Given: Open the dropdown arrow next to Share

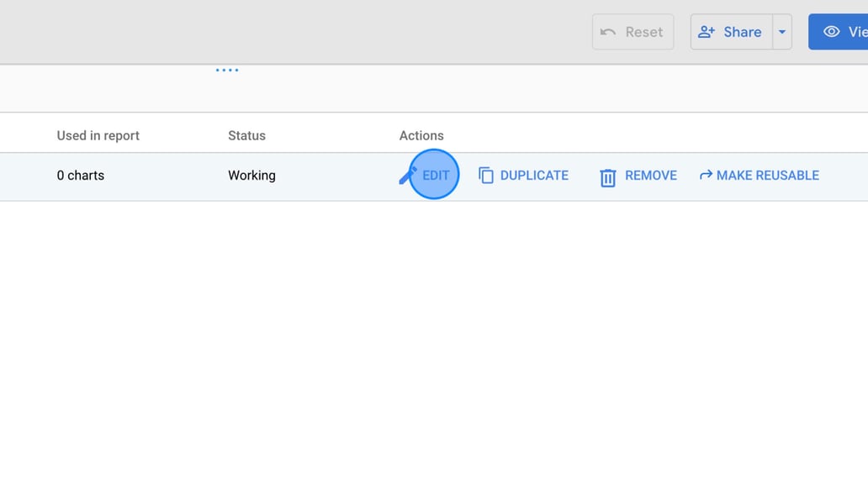Looking at the screenshot, I should pyautogui.click(x=782, y=31).
